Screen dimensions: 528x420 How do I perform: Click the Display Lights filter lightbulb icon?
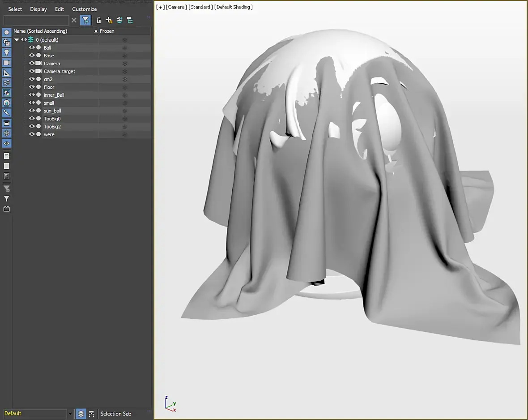click(x=7, y=52)
